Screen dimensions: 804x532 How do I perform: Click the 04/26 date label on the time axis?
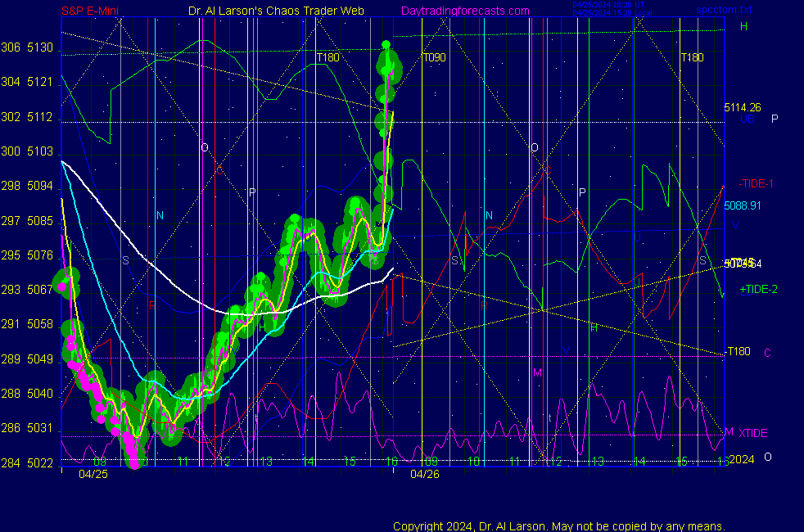click(425, 474)
